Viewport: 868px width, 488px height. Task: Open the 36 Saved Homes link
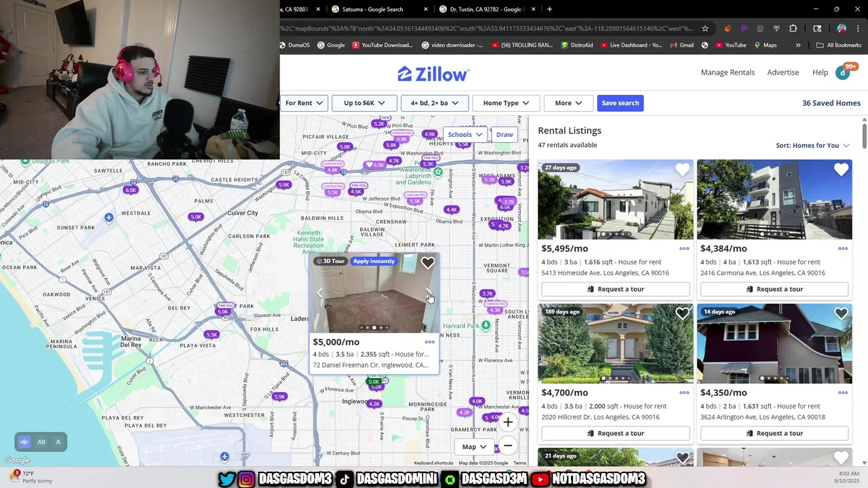tap(831, 103)
